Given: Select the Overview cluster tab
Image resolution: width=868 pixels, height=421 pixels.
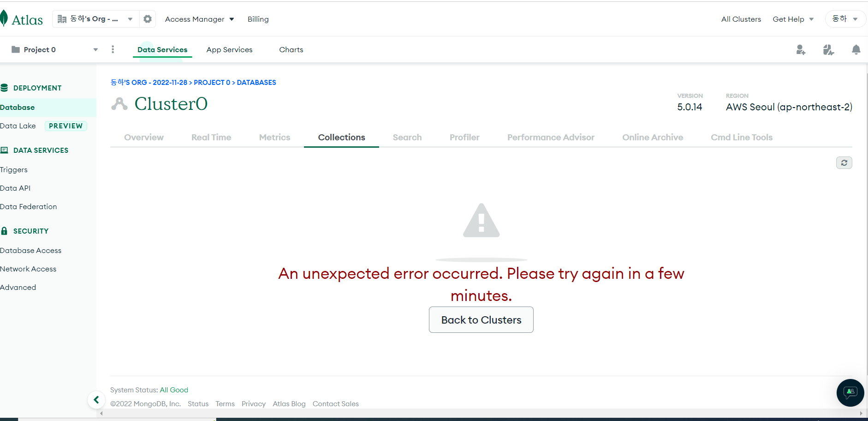Looking at the screenshot, I should 144,137.
